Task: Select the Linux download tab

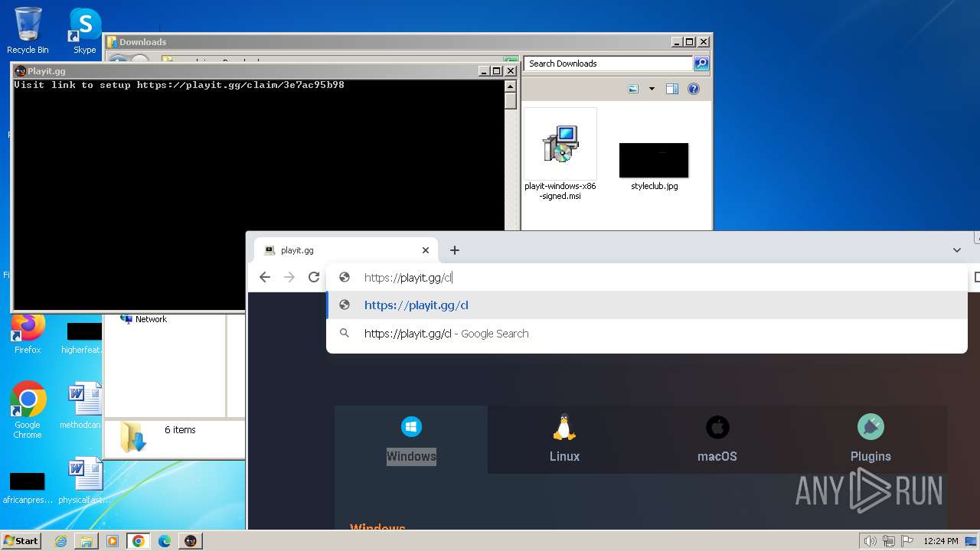Action: [x=564, y=439]
